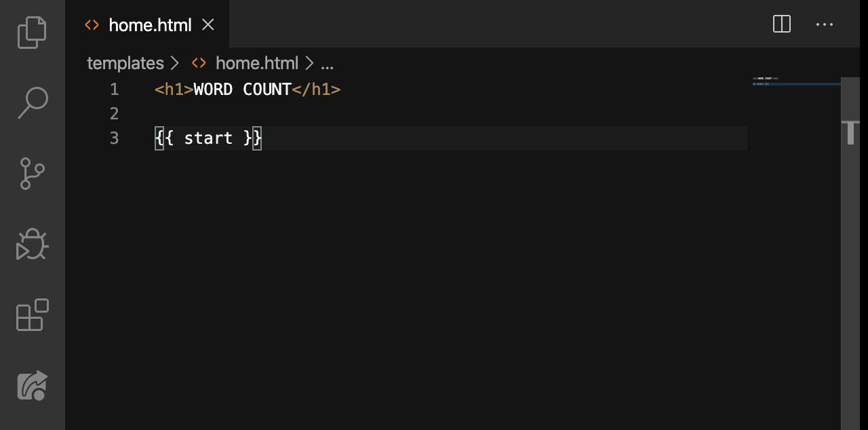Expand the breadcrumb ellipsis for symbols

[x=328, y=63]
